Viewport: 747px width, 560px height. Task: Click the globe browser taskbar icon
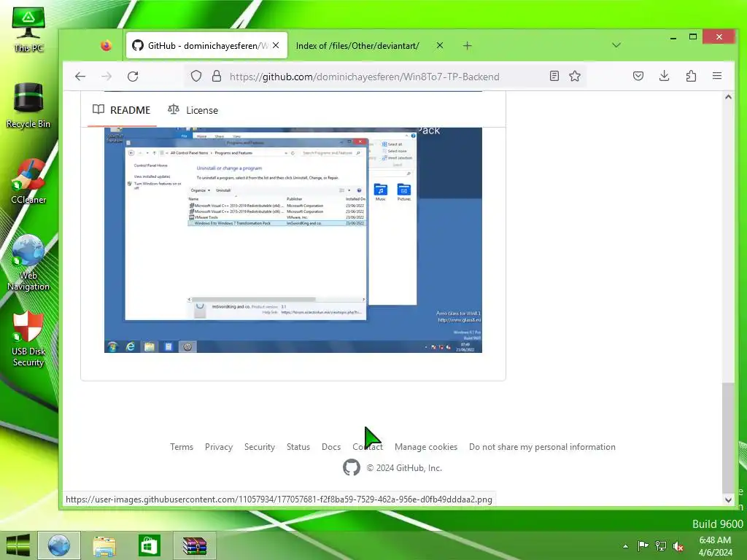tap(58, 545)
